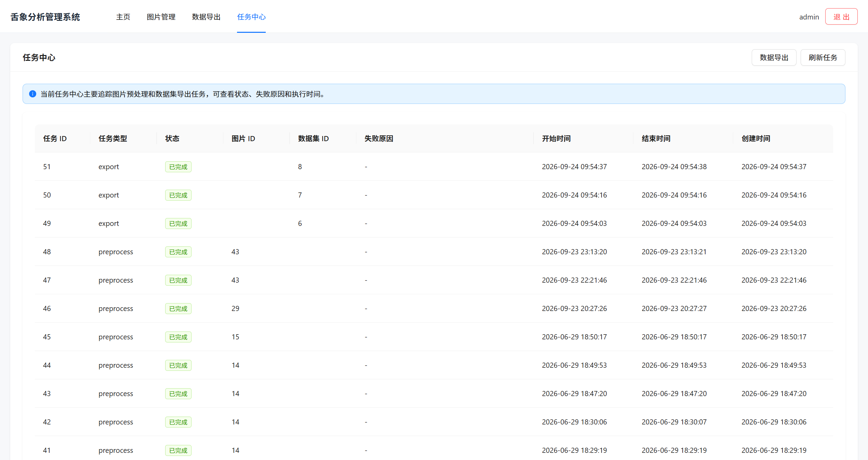Switch to the 数据导出 navigation tab
Viewport: 868px width, 460px height.
[206, 17]
